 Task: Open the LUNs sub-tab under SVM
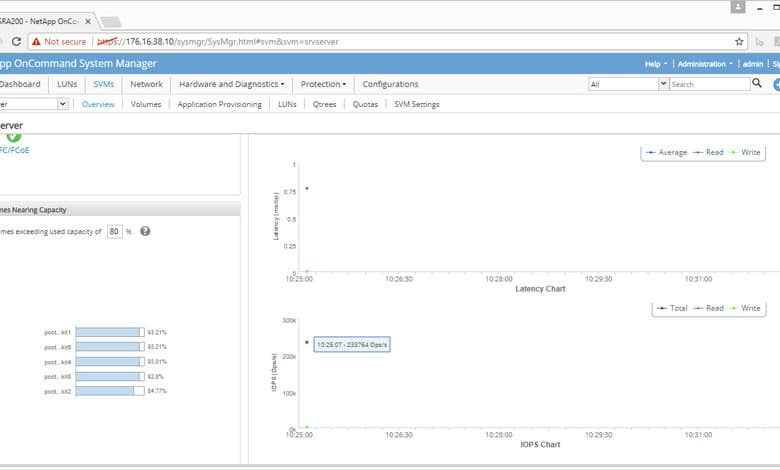(287, 104)
